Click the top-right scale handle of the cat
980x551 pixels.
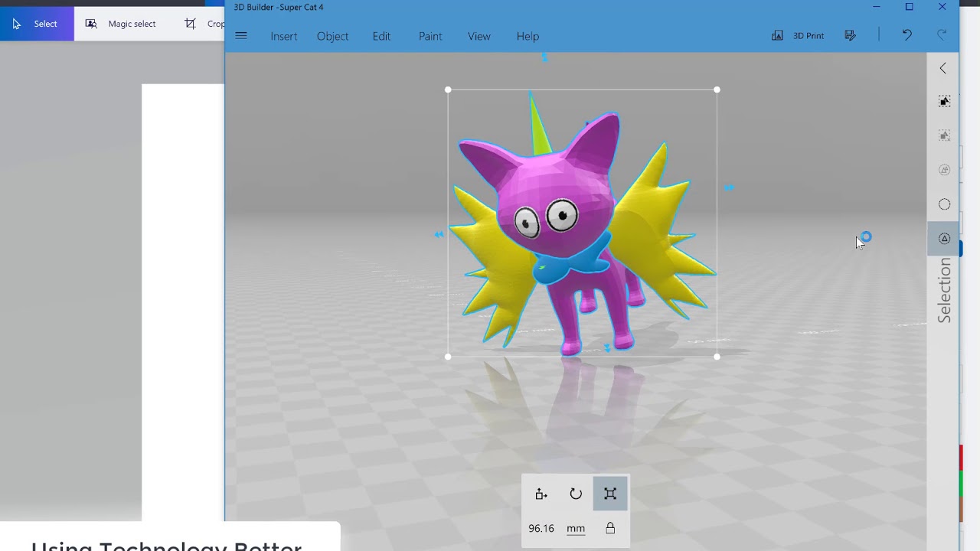click(717, 90)
